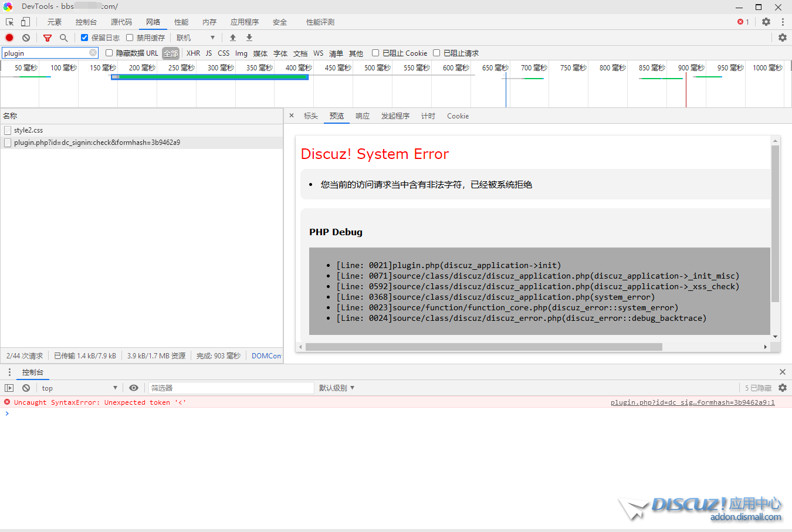The height and width of the screenshot is (532, 792).
Task: Switch to the Console tab
Action: 86,22
